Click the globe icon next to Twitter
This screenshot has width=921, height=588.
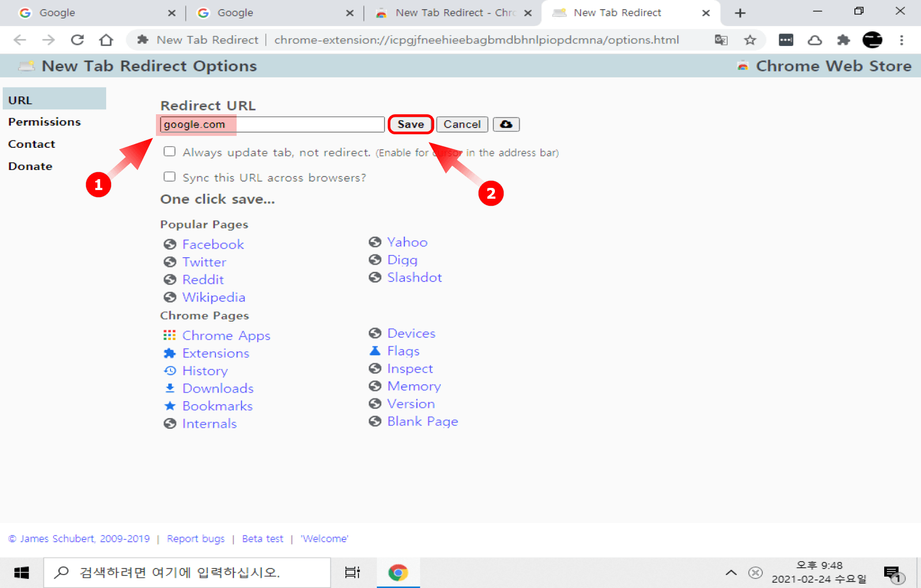coord(170,262)
